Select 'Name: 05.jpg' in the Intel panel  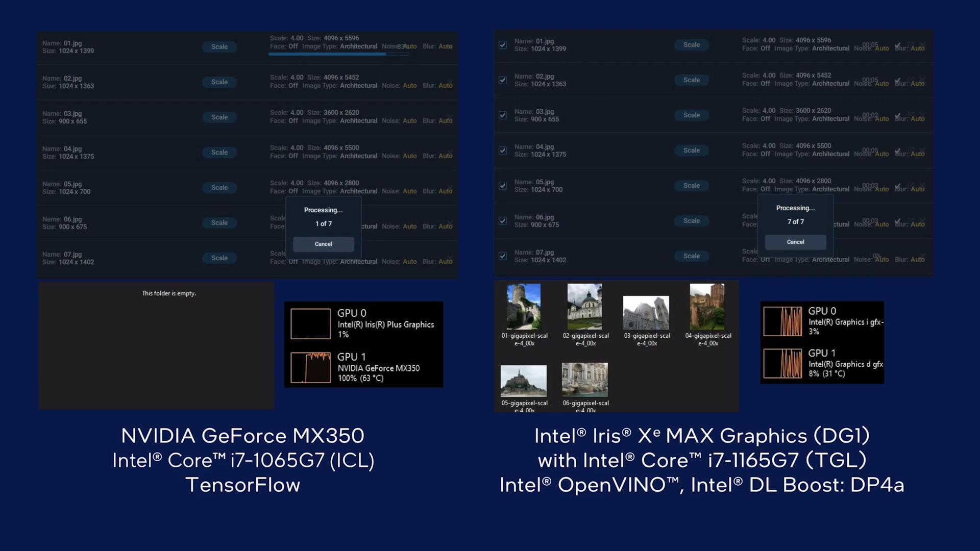pyautogui.click(x=534, y=182)
